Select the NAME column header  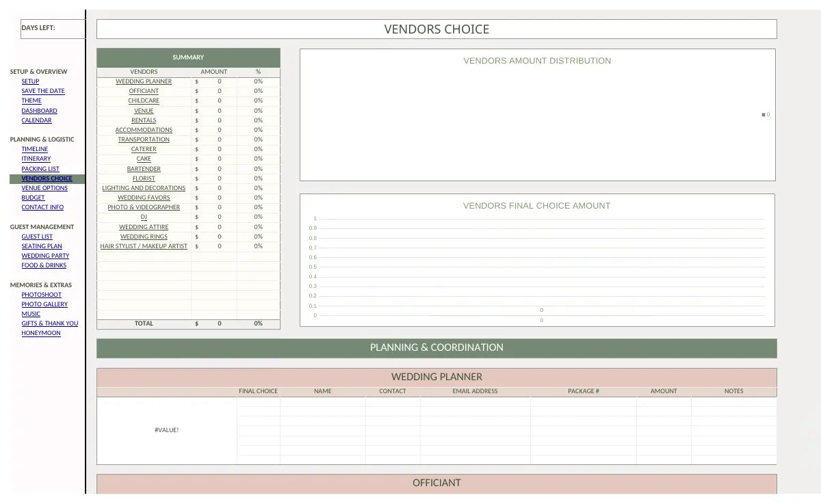click(x=323, y=392)
